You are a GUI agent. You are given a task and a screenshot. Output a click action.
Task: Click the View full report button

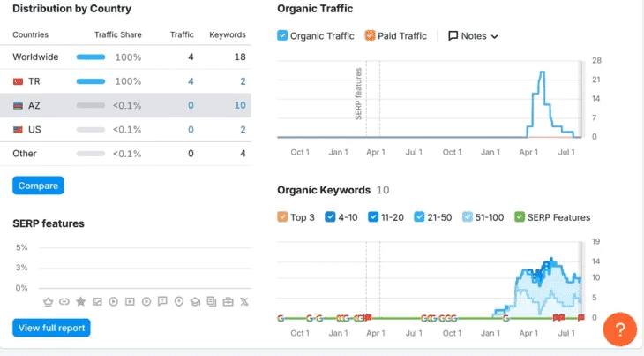51,328
